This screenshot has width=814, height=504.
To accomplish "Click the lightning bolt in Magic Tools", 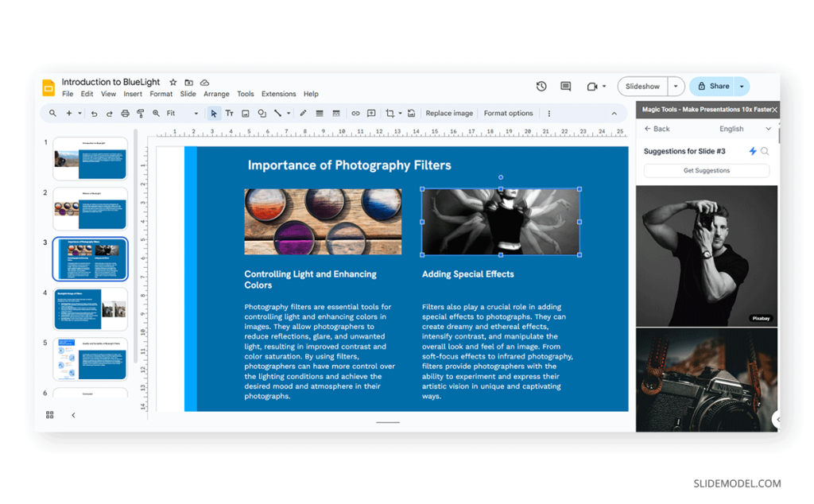I will (x=753, y=151).
